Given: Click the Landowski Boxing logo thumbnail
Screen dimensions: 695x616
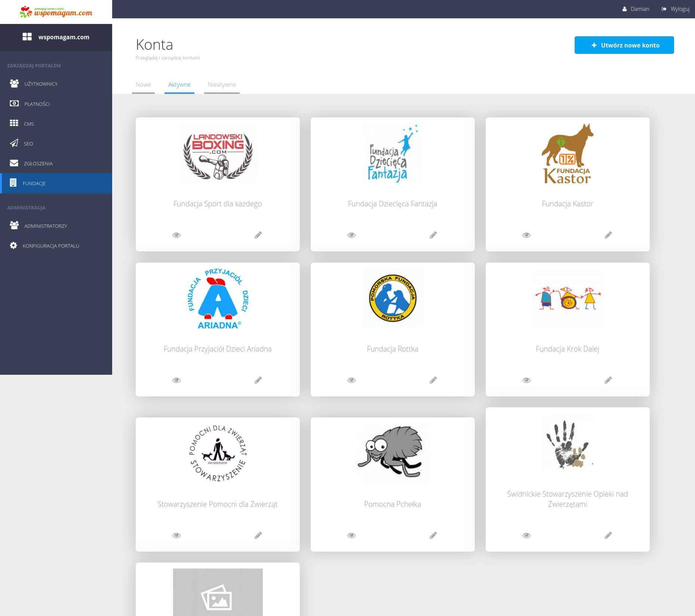Looking at the screenshot, I should [218, 154].
